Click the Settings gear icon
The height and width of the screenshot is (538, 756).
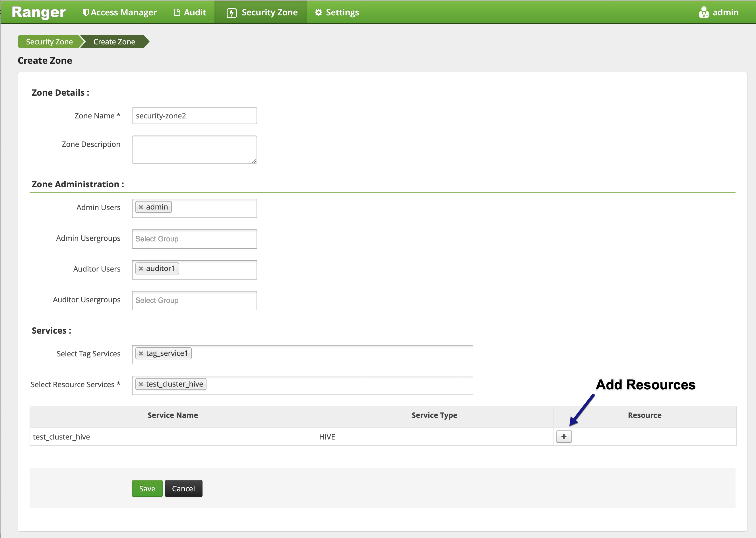pos(319,13)
